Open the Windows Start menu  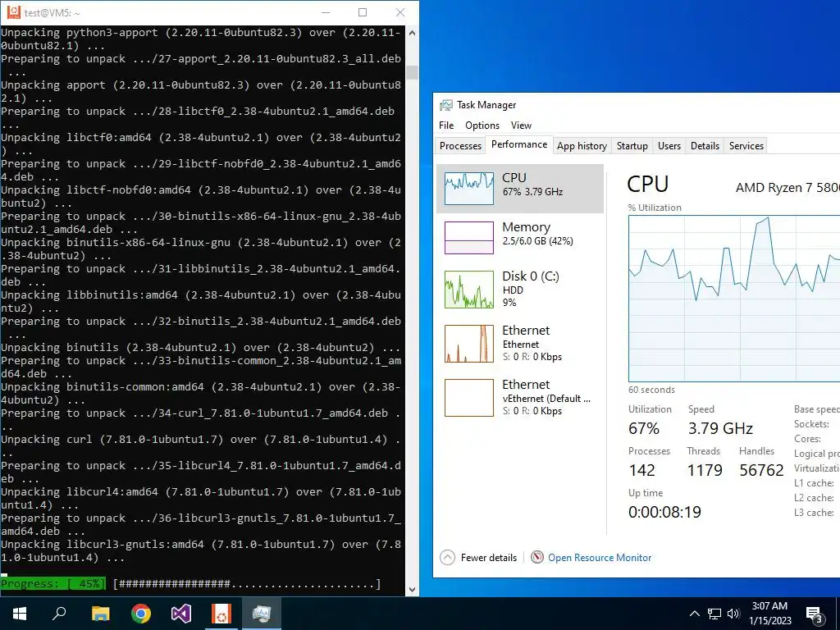[20, 614]
